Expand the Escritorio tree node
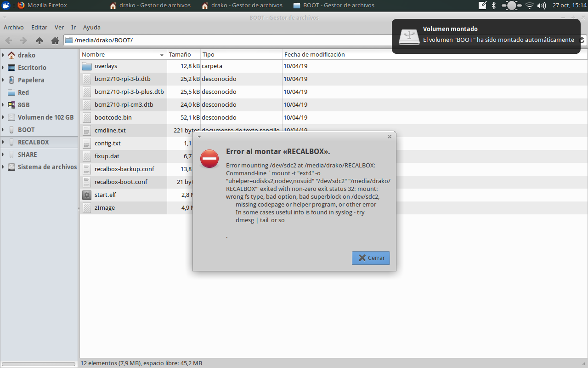Screen dimensions: 588x368 click(3, 68)
